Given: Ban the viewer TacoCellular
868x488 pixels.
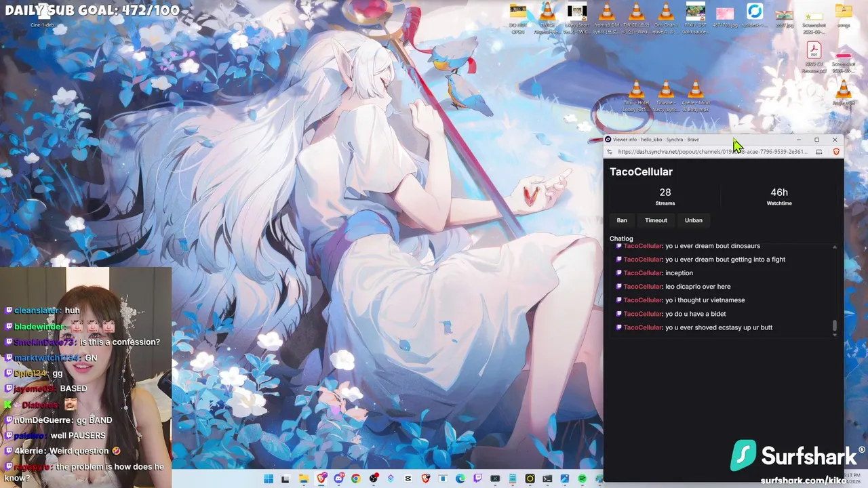Looking at the screenshot, I should 622,220.
